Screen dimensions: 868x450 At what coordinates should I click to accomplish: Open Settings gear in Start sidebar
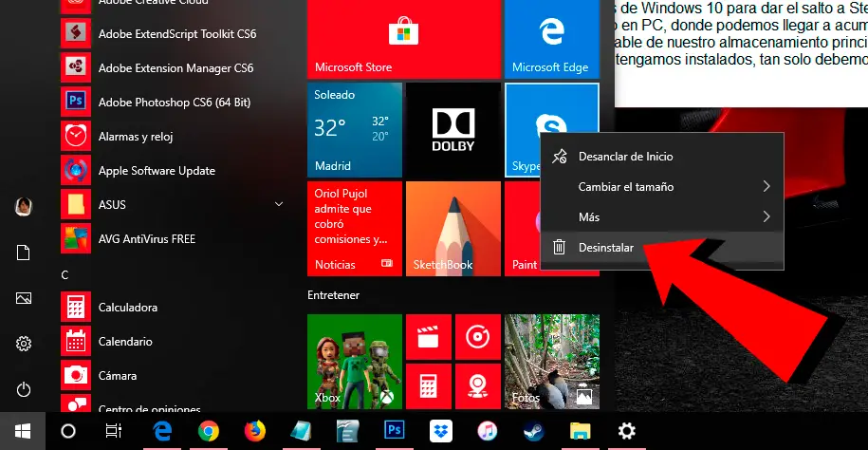[x=24, y=344]
